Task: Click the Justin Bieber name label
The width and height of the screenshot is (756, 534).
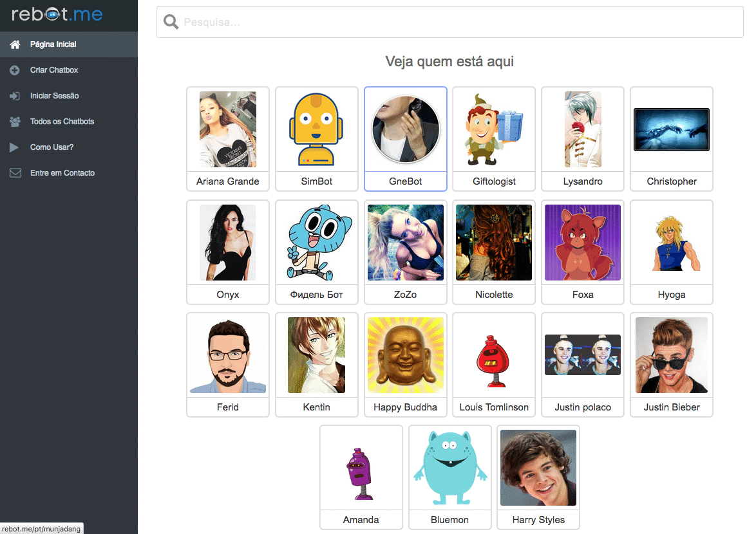Action: [x=671, y=407]
